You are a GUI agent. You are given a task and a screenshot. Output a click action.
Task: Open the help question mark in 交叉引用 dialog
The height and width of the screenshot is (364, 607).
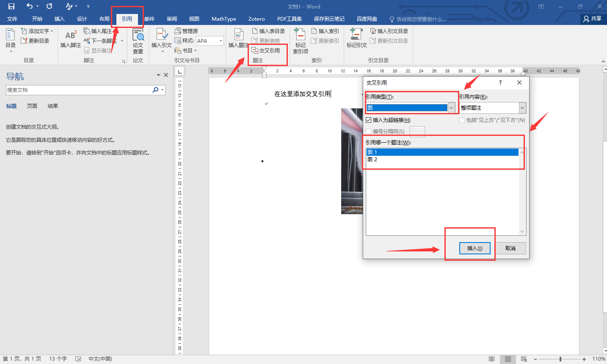[500, 83]
